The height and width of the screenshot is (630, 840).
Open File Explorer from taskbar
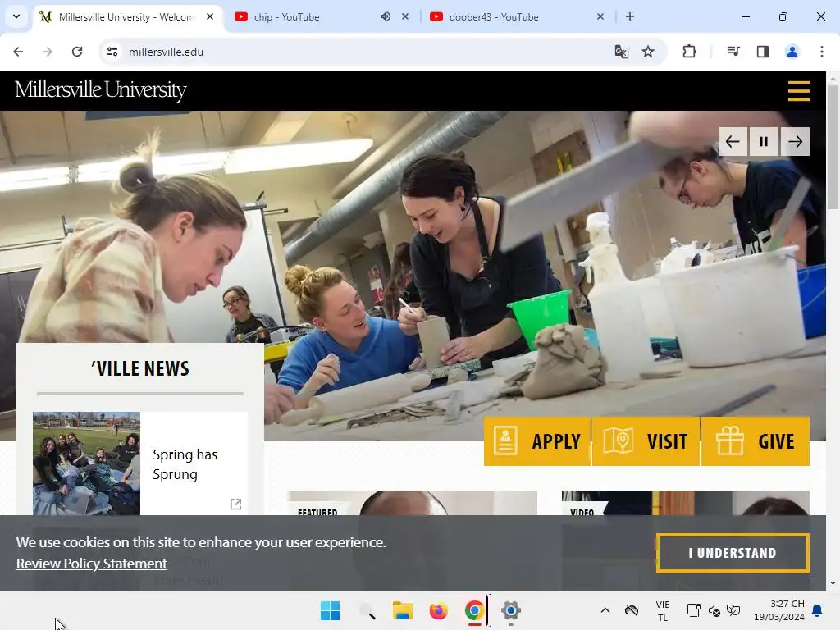tap(402, 610)
